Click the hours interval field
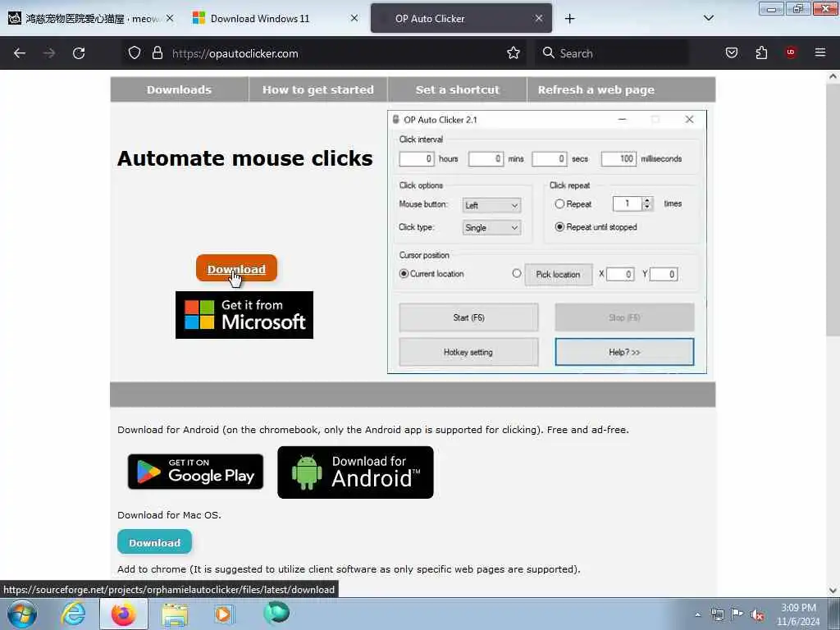Screen dimensions: 840x630 tap(416, 158)
